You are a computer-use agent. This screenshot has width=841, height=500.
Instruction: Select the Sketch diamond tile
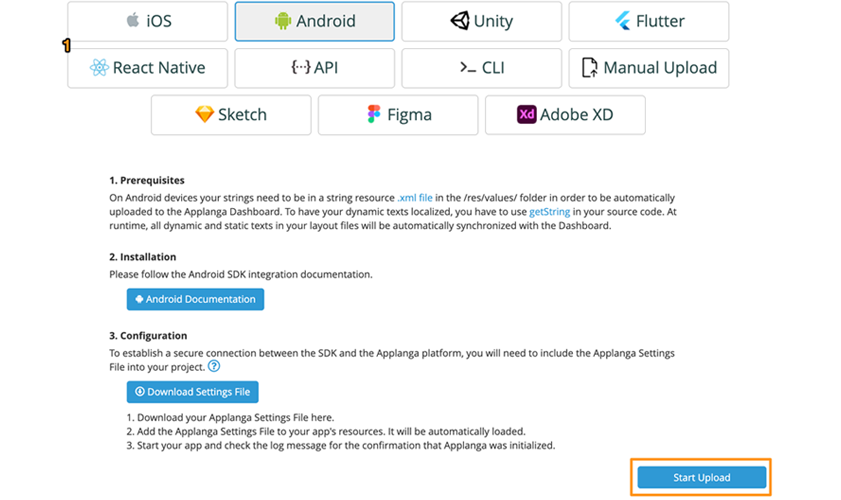[231, 115]
